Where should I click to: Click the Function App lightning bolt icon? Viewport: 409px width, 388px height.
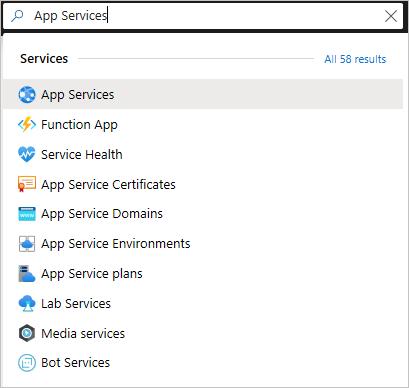pos(27,124)
